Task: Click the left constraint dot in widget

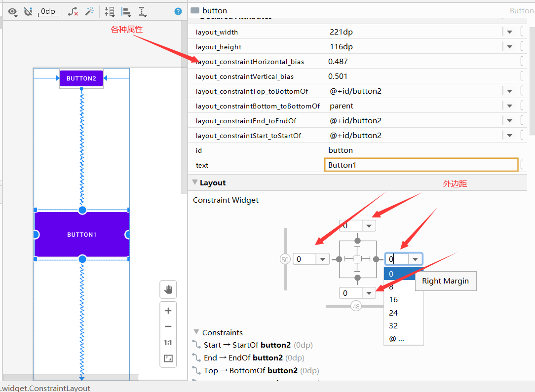Action: click(339, 259)
